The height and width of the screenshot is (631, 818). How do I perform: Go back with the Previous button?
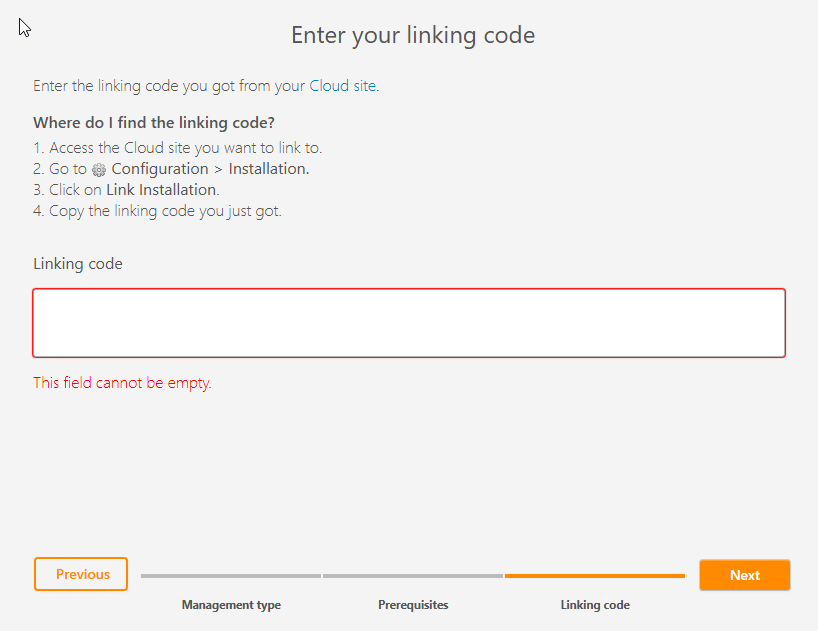[81, 574]
